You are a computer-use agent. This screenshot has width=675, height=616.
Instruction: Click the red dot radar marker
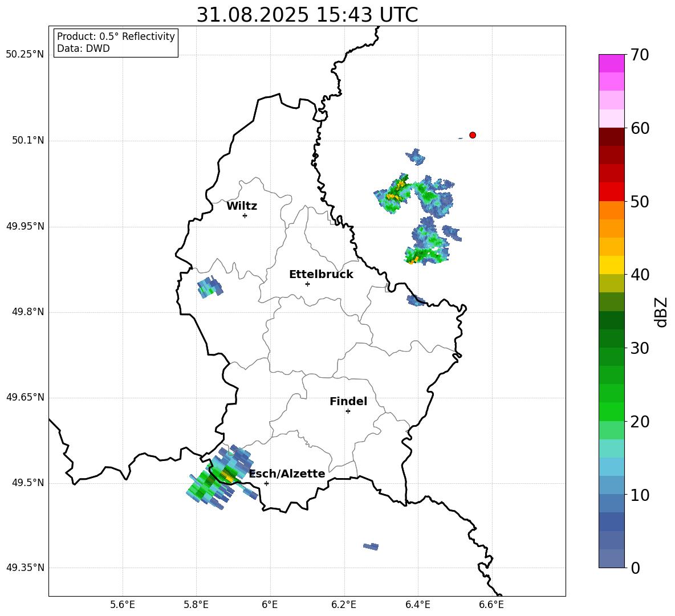point(472,135)
